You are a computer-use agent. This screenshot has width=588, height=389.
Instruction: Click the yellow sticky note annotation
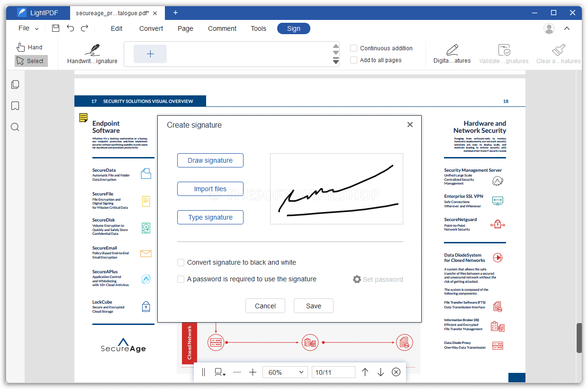[83, 118]
